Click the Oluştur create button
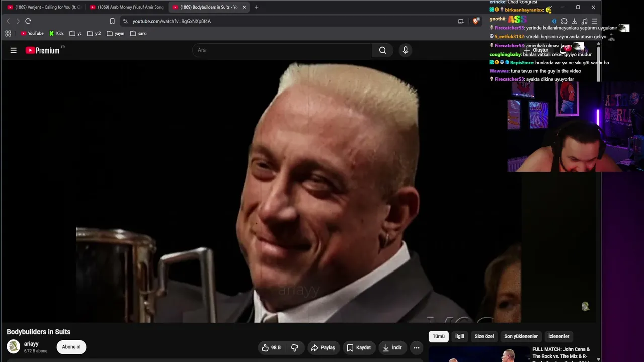Viewport: 644px width, 362px height. click(x=537, y=50)
